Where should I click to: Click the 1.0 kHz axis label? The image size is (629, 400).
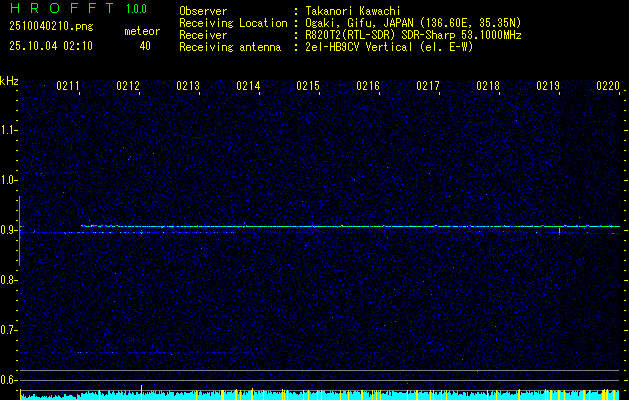[8, 180]
